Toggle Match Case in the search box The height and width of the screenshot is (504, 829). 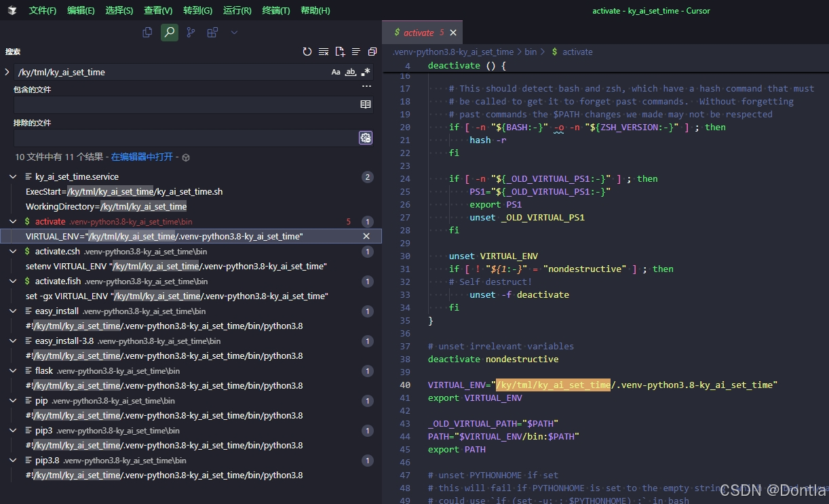[336, 71]
